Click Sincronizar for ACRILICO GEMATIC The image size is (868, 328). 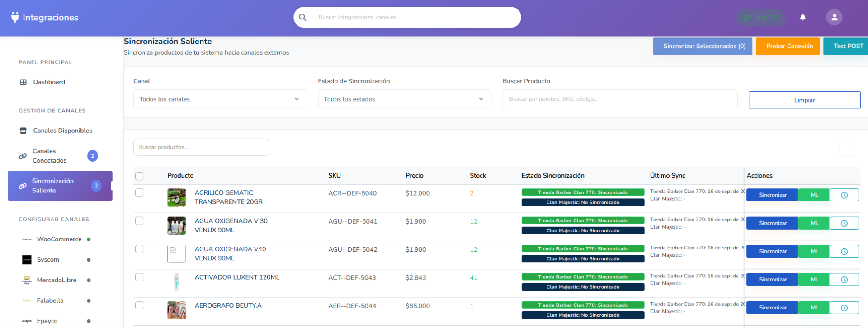(x=772, y=195)
